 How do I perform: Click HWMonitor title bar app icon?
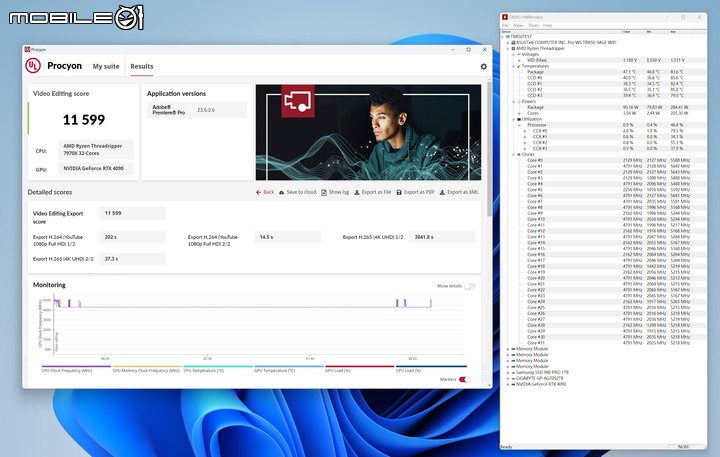[505, 17]
